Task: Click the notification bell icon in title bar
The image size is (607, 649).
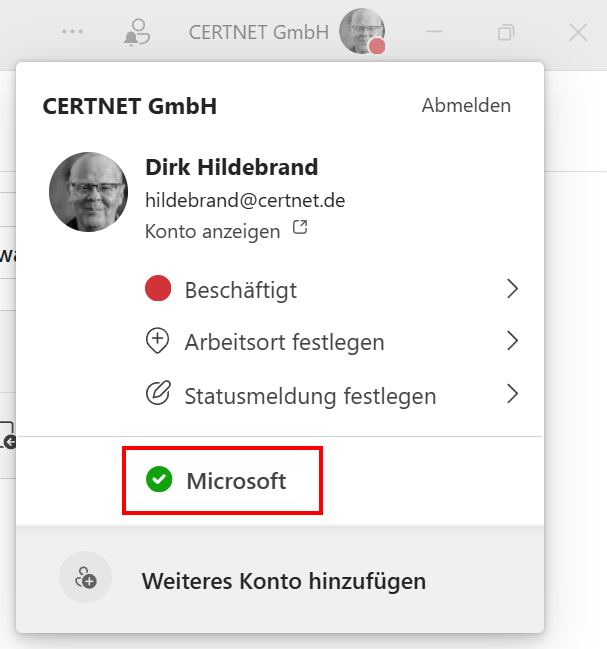Action: tap(134, 33)
